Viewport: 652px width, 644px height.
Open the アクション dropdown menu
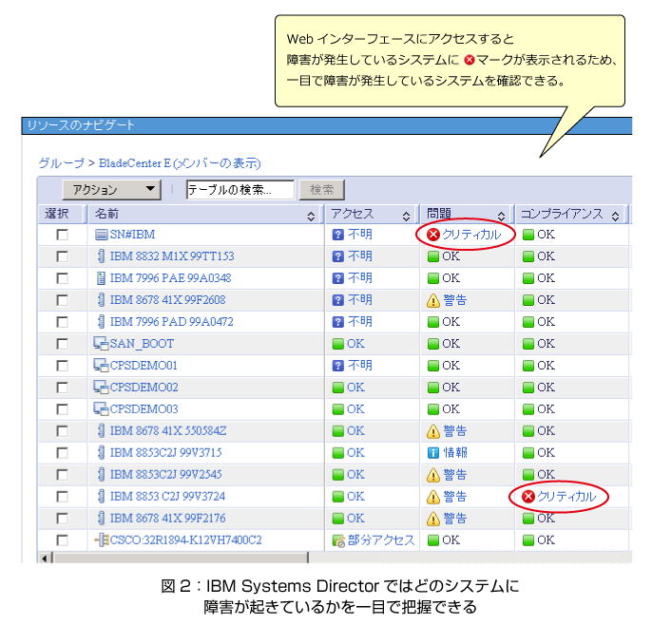click(x=111, y=189)
